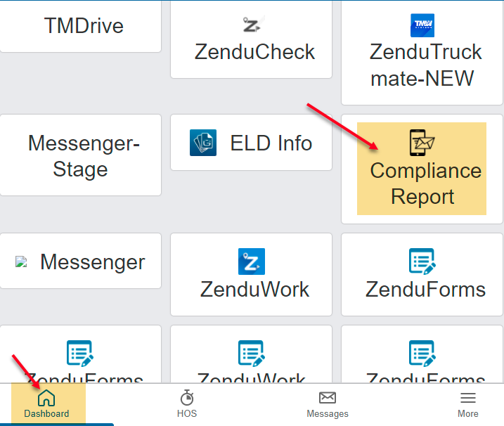Click the More hamburger menu icon

tap(468, 398)
